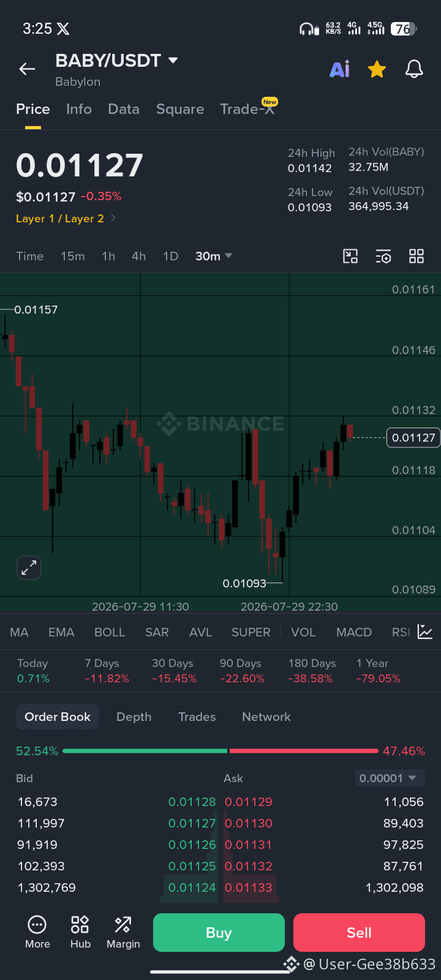Screen dimensions: 441x980
Task: Select the Time chart view
Action: (30, 256)
